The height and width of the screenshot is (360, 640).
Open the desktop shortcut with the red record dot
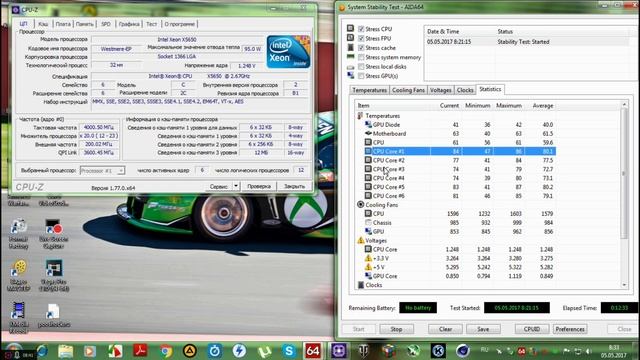tap(53, 227)
